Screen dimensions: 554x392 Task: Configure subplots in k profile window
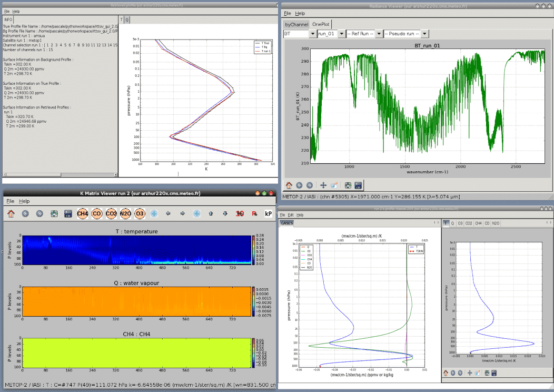[x=487, y=373]
